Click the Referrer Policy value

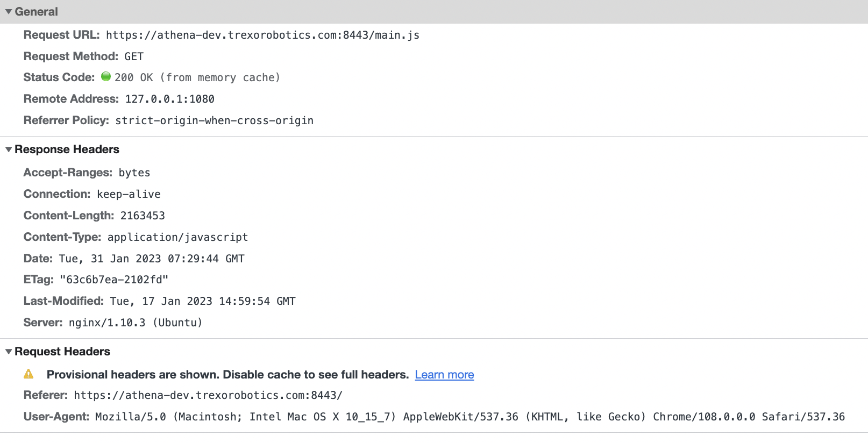(x=214, y=120)
